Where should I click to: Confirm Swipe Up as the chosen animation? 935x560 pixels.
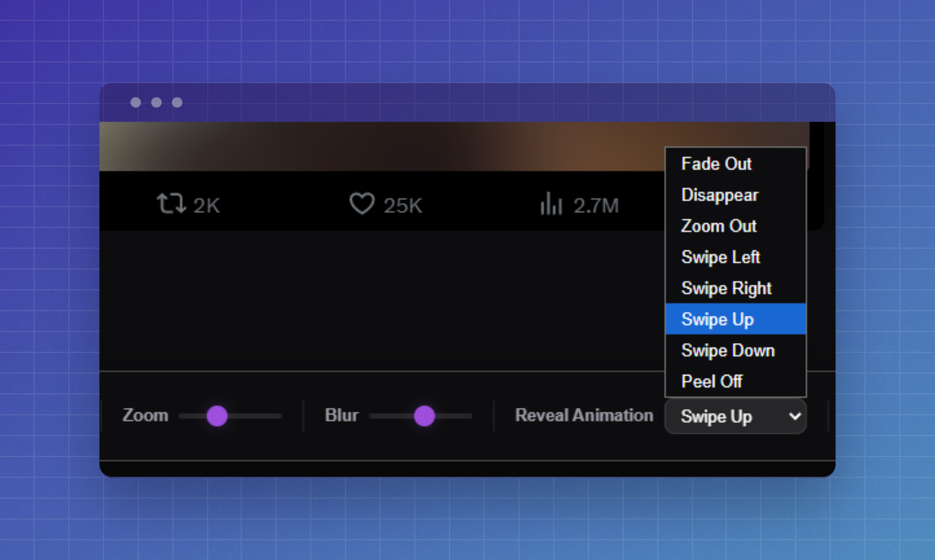tap(717, 319)
